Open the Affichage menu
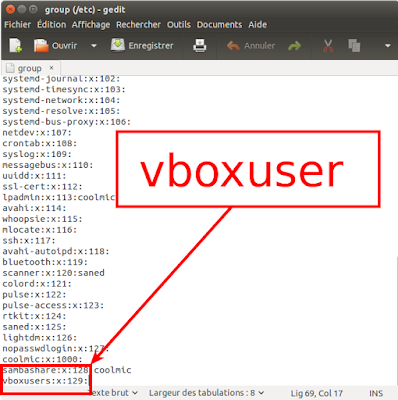The height and width of the screenshot is (400, 398). click(91, 25)
